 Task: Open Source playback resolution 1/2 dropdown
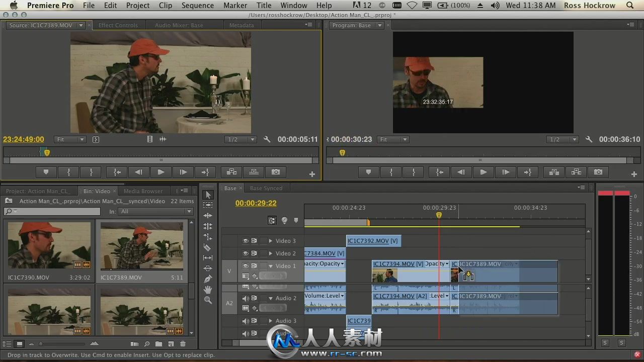click(x=240, y=139)
